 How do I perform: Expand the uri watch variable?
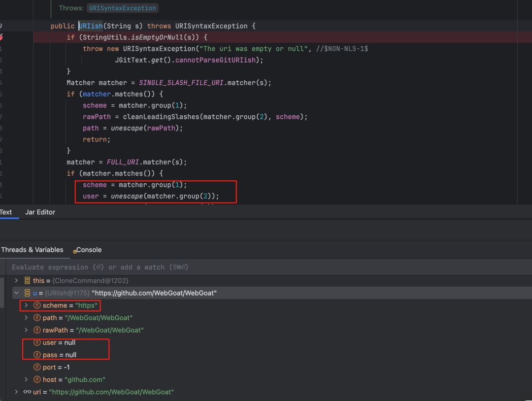pyautogui.click(x=16, y=392)
